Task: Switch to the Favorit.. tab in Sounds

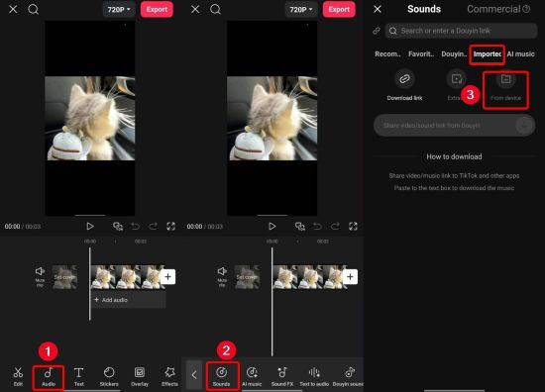Action: [421, 53]
